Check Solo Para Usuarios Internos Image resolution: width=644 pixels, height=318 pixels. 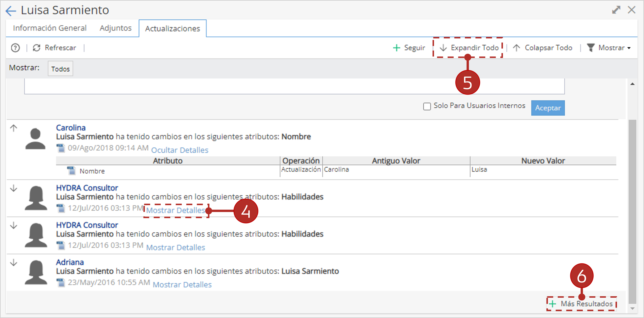427,106
